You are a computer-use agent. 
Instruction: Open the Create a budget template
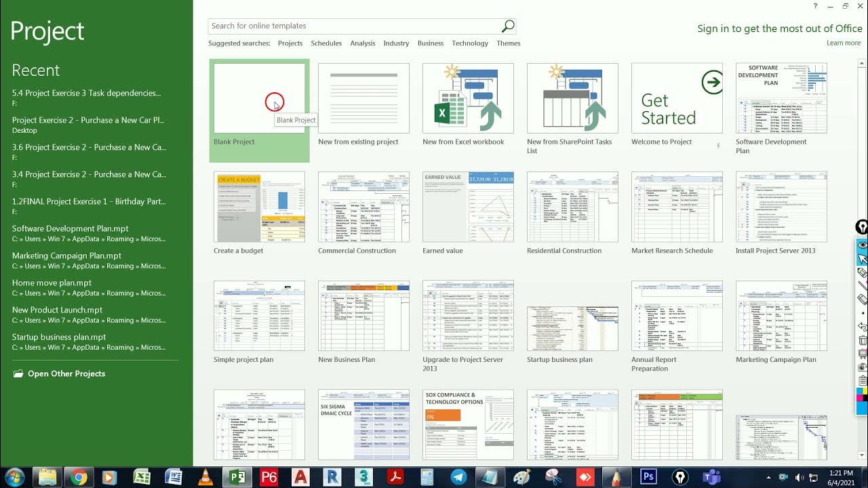(x=259, y=213)
